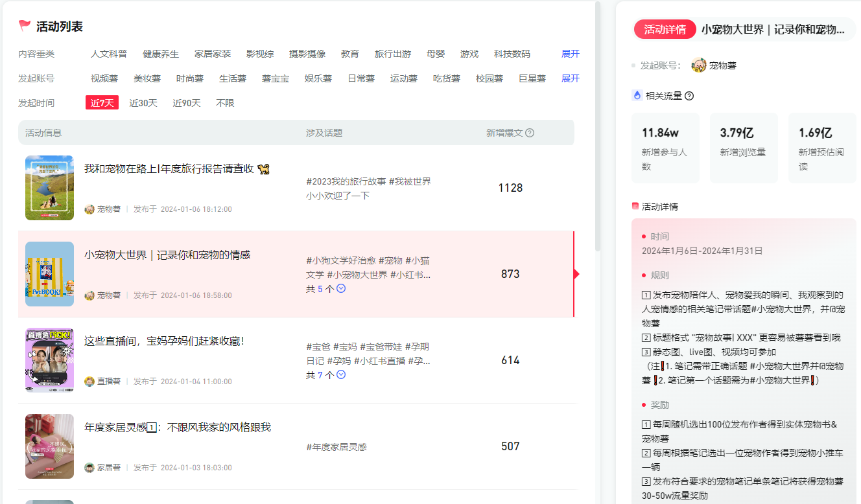Filter by 人文科普 category

pos(109,54)
